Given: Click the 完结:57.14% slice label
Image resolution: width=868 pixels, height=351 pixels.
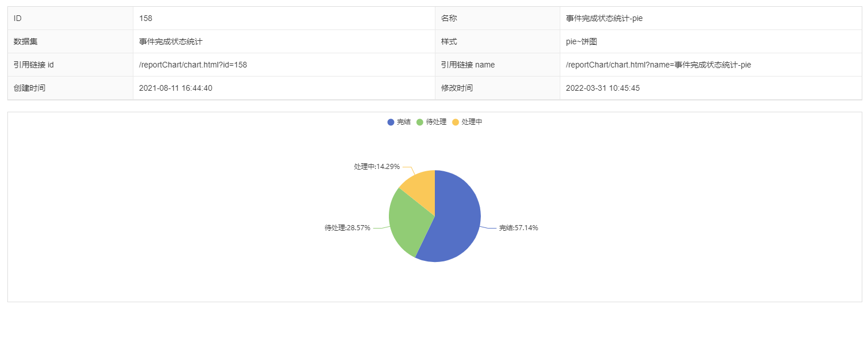Looking at the screenshot, I should (x=518, y=228).
